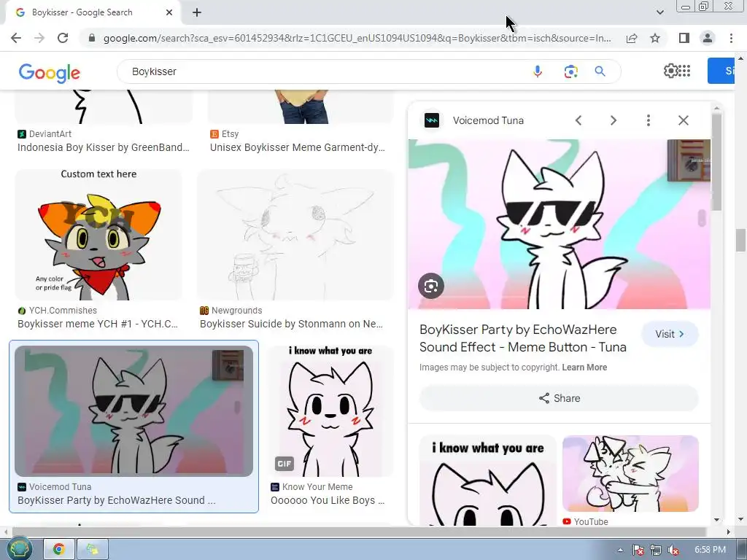Search by image with Google Lens

[570, 71]
